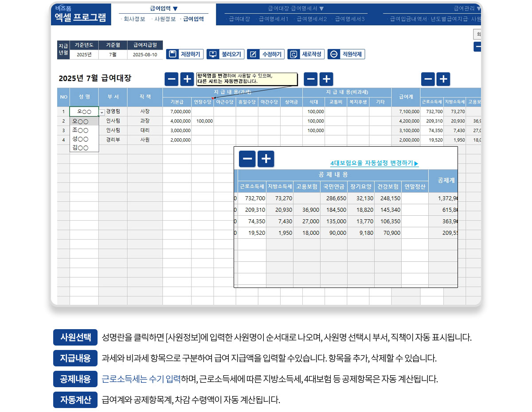Screen dimensions: 532x412
Task: Click the 수정하기 edit button
Action: coord(266,54)
